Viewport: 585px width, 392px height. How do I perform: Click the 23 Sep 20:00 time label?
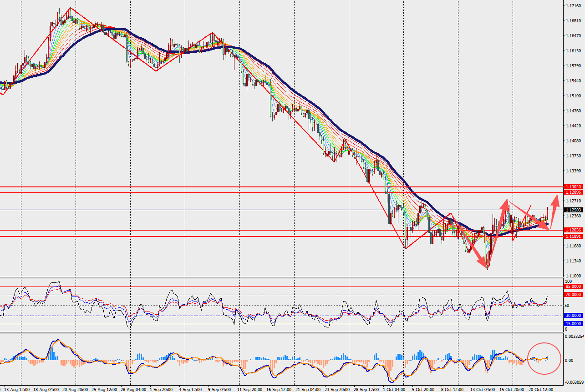(x=337, y=390)
